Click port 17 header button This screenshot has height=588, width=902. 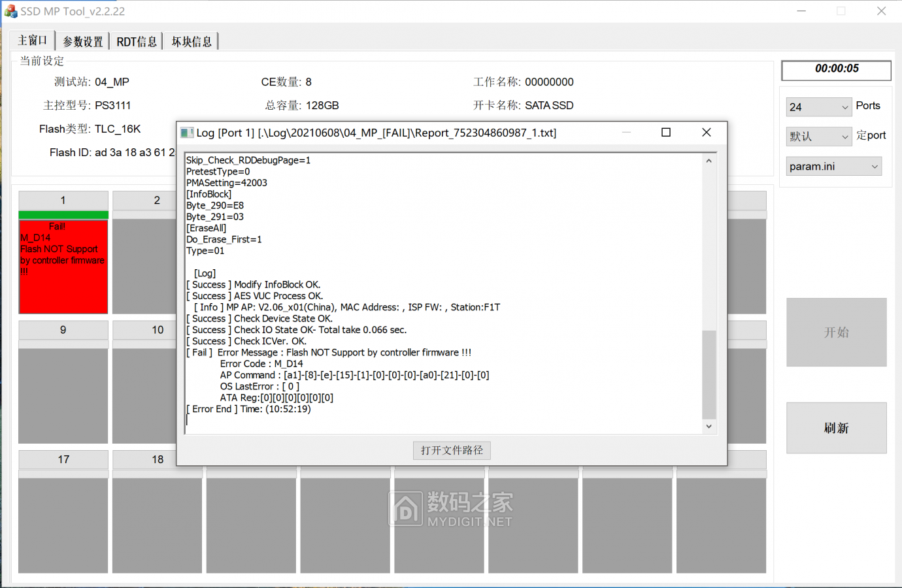point(63,459)
